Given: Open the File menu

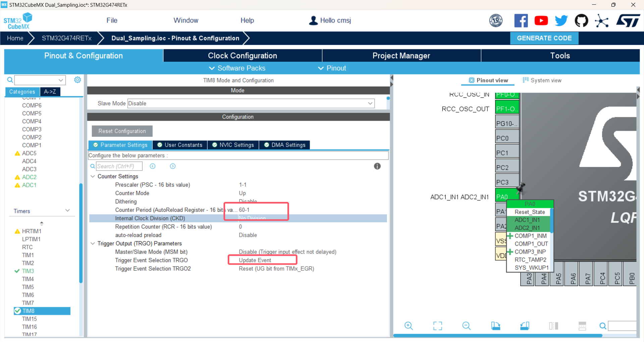Looking at the screenshot, I should point(112,20).
